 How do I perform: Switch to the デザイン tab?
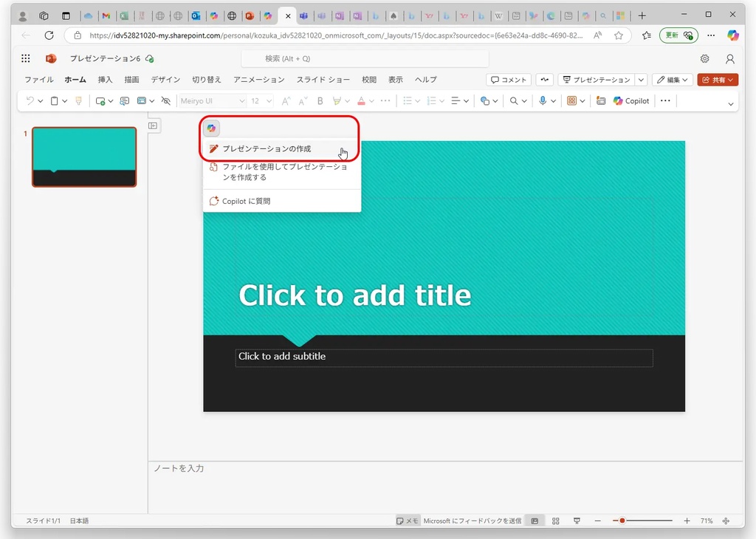[x=165, y=80]
